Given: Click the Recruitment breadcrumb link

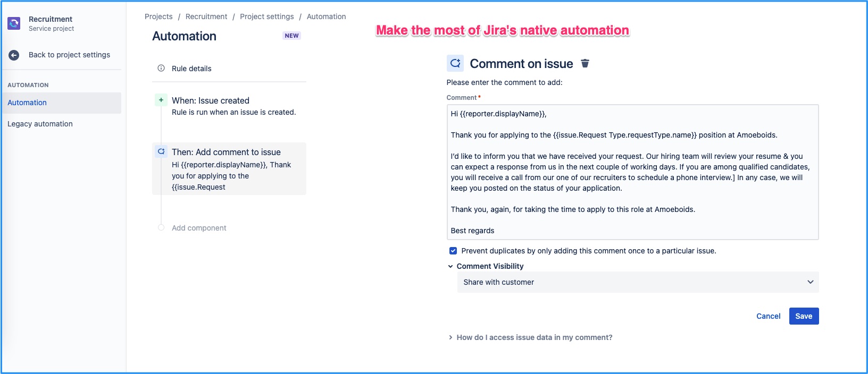Looking at the screenshot, I should (x=206, y=16).
